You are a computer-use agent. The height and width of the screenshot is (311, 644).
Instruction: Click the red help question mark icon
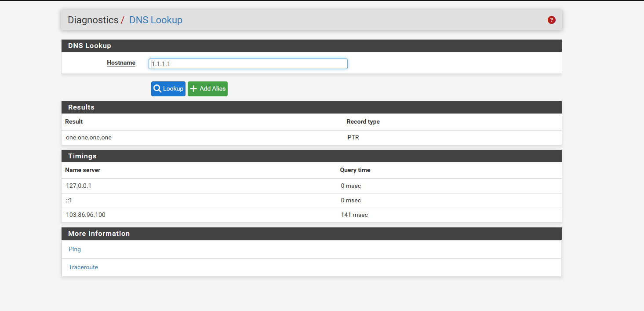point(551,20)
